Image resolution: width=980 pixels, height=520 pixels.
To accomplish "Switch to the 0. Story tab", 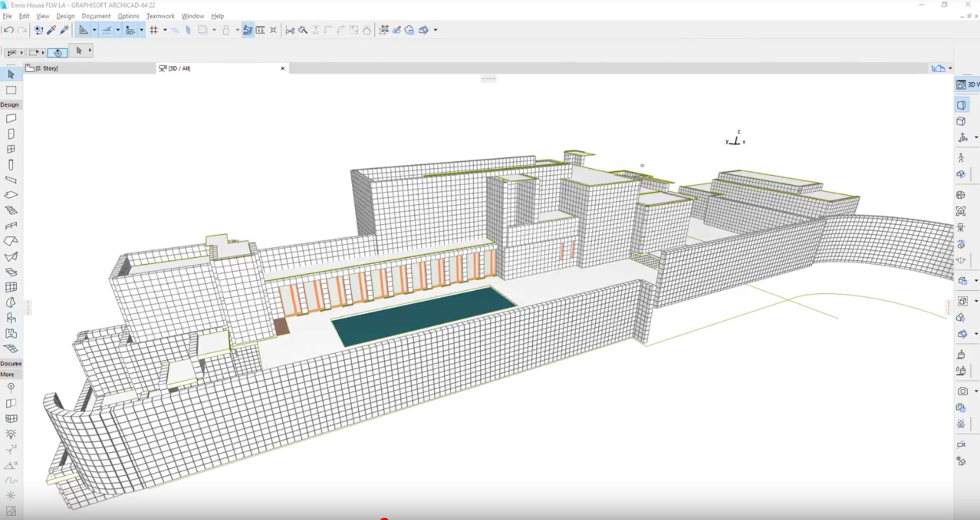I will (47, 68).
